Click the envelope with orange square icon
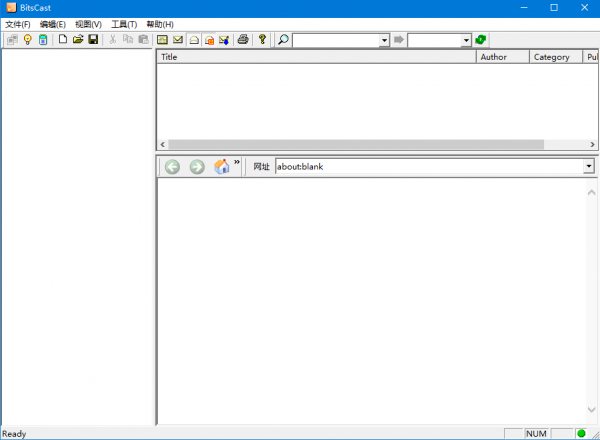The width and height of the screenshot is (600, 440). coord(209,39)
